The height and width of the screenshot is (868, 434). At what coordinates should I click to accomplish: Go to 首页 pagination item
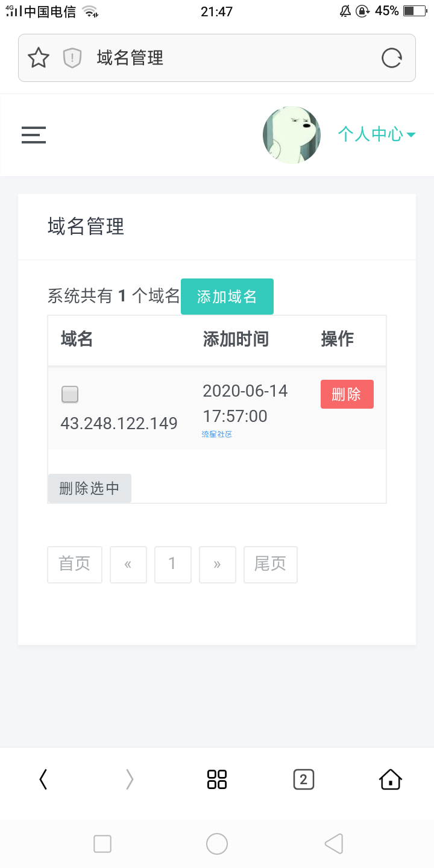click(75, 564)
